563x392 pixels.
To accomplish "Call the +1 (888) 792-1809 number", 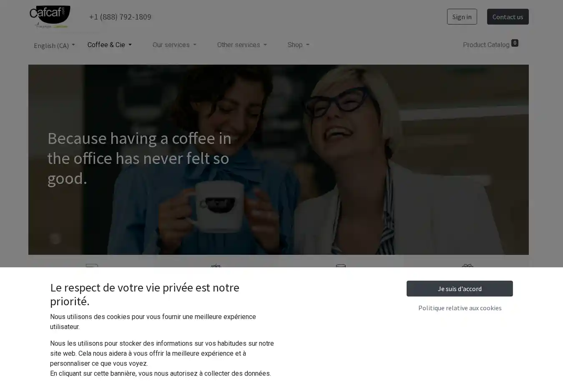I will (x=120, y=17).
